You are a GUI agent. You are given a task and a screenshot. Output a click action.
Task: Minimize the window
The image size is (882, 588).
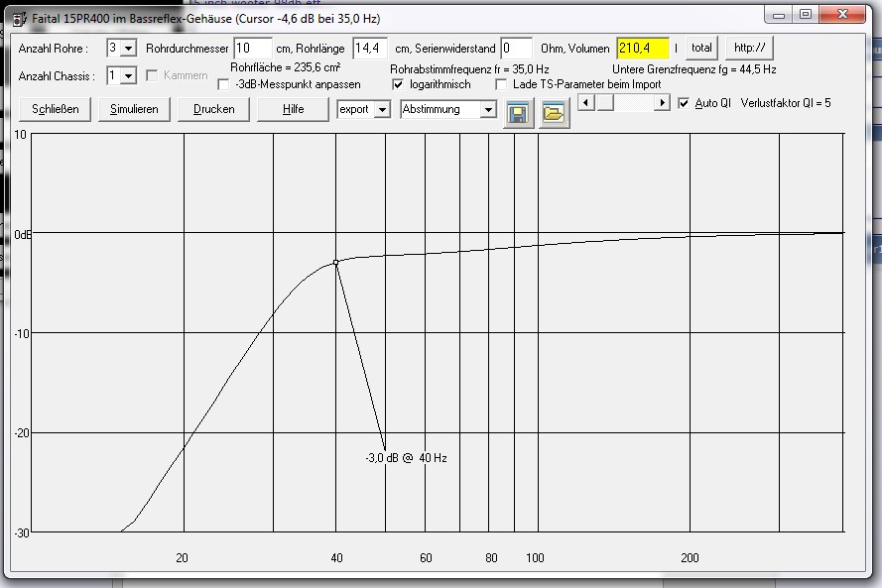click(779, 14)
